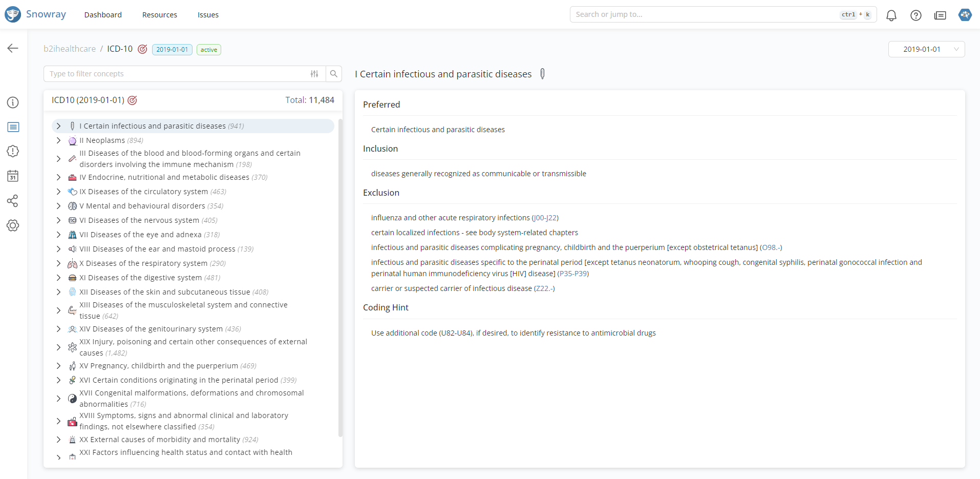The height and width of the screenshot is (479, 980).
Task: Open the 2019-01-01 version dropdown
Action: (x=926, y=49)
